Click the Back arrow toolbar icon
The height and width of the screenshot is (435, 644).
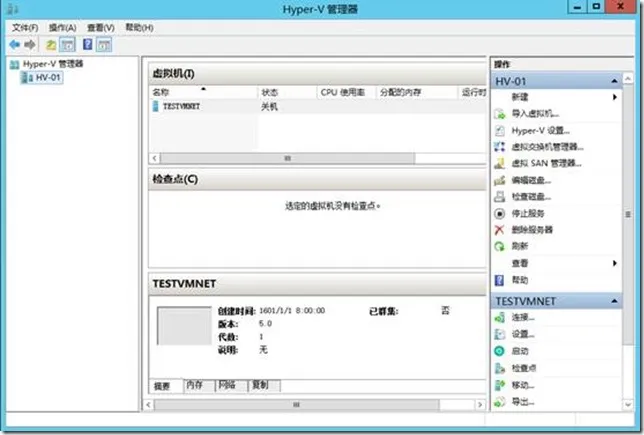(x=14, y=44)
